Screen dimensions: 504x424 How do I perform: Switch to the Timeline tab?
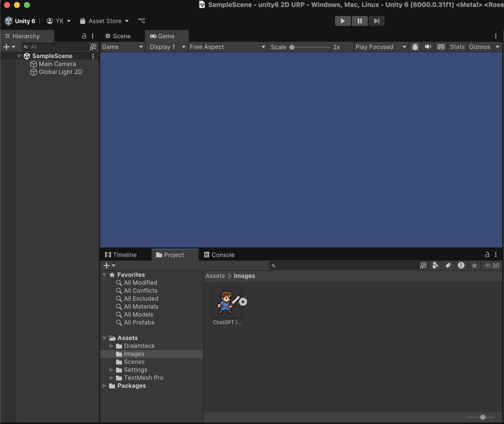pyautogui.click(x=121, y=255)
